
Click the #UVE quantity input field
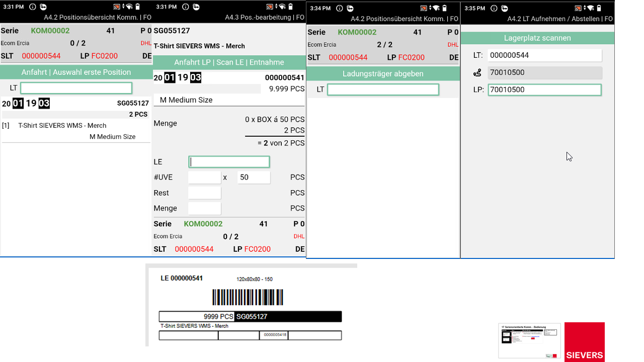click(x=204, y=177)
